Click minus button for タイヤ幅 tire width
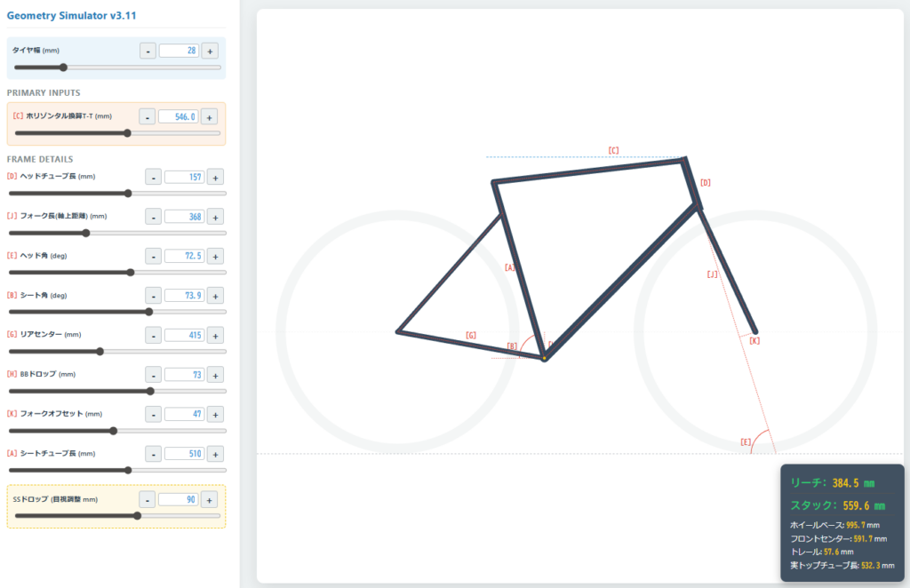Image resolution: width=910 pixels, height=588 pixels. (148, 51)
